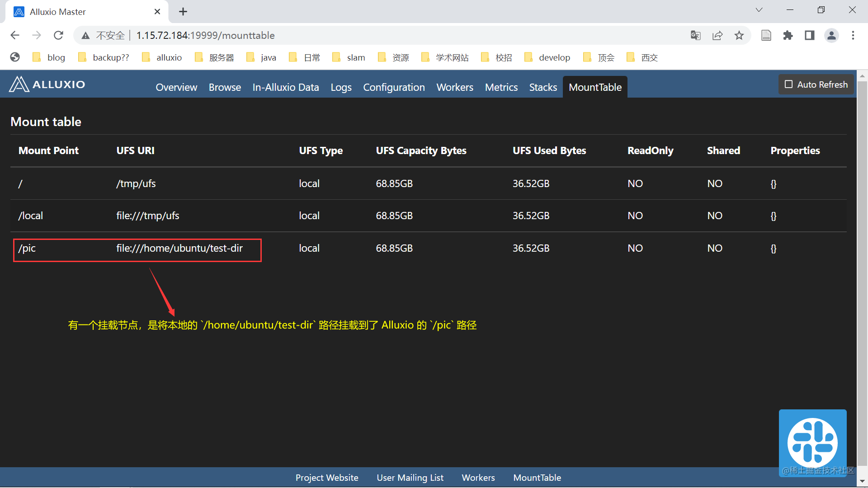This screenshot has width=868, height=488.
Task: Open the 资源 bookmark folder
Action: click(393, 57)
